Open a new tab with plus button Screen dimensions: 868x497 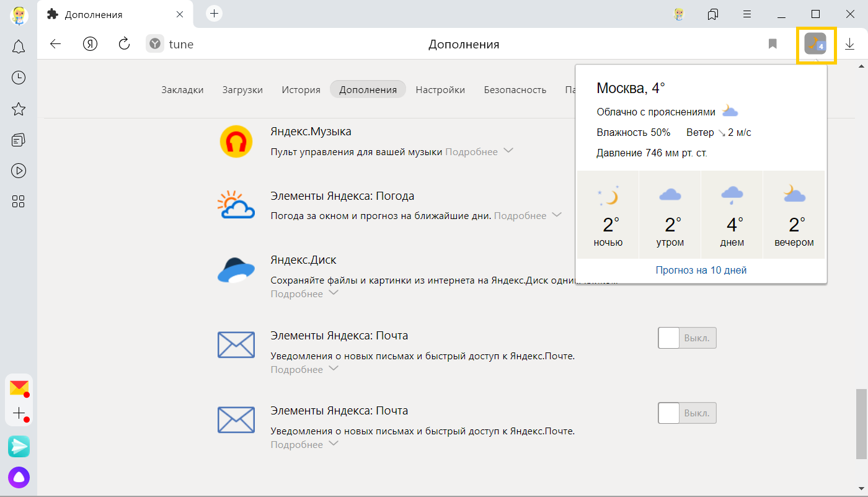[214, 13]
